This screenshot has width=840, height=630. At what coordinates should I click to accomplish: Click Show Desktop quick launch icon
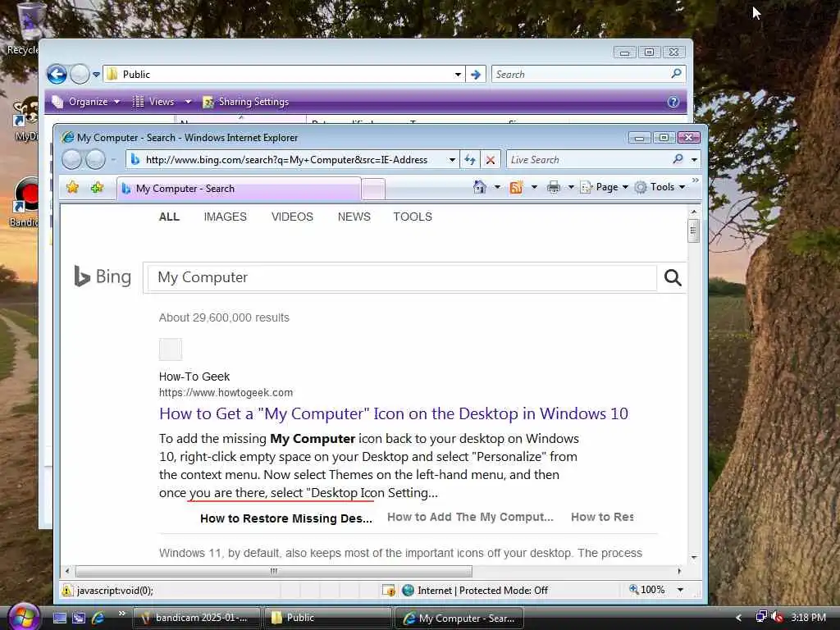tap(59, 618)
